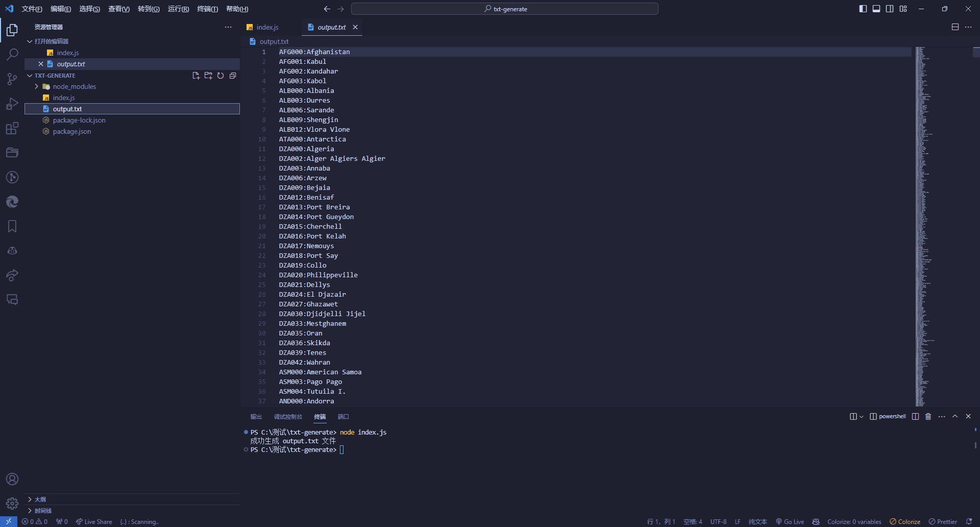This screenshot has width=980, height=527.
Task: Click Live Share in status bar
Action: (x=94, y=522)
